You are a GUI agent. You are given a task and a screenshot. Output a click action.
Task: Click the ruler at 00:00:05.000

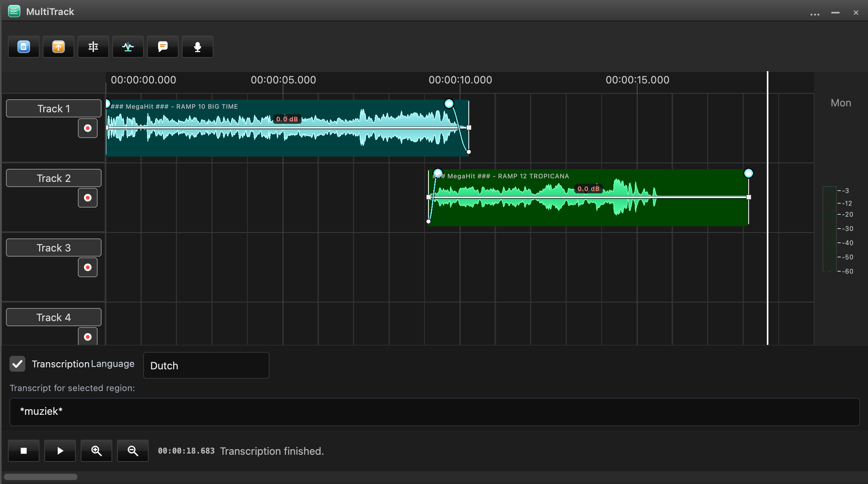[283, 80]
